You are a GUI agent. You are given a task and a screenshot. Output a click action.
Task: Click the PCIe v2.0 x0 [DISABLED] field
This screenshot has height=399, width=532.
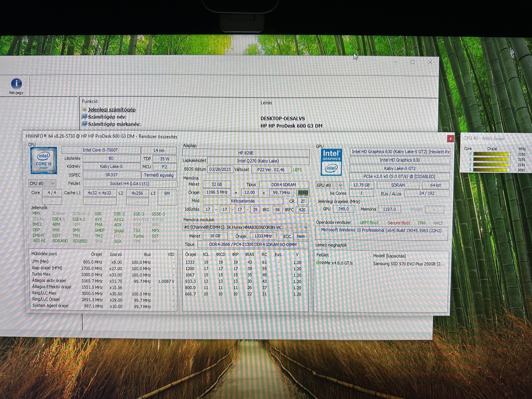tap(399, 176)
